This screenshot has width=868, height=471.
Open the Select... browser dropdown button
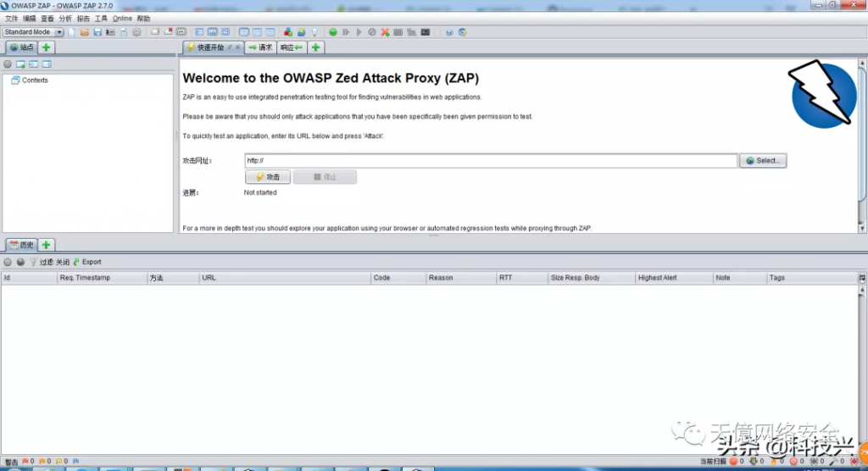pyautogui.click(x=763, y=160)
